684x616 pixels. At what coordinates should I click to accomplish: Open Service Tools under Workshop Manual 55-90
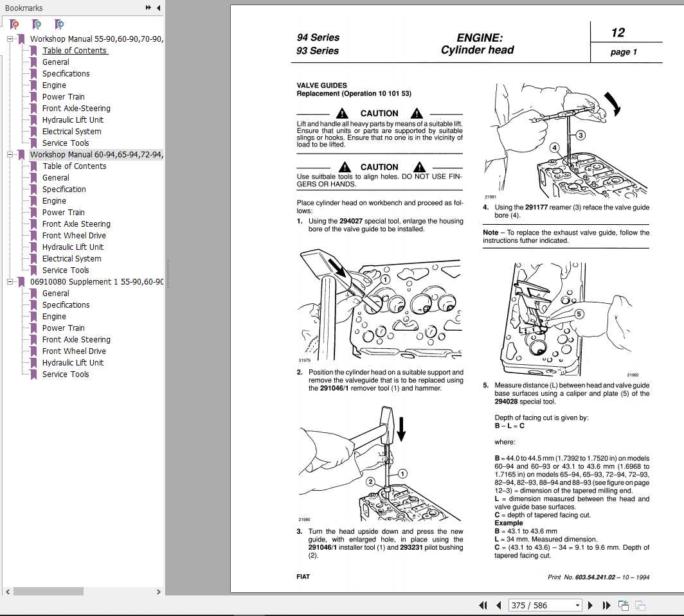point(66,143)
